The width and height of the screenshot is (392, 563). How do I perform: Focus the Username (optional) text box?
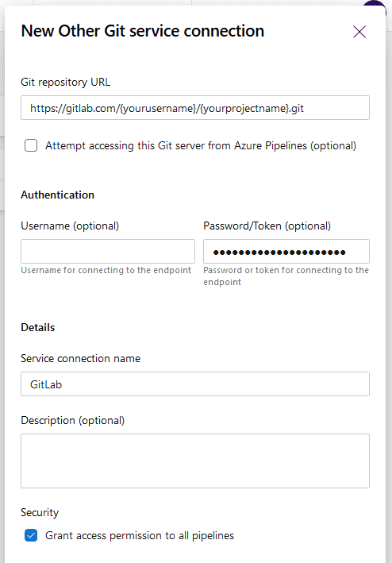coord(108,252)
